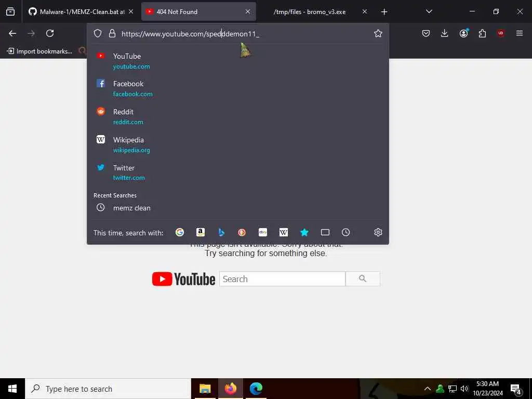Image resolution: width=532 pixels, height=399 pixels.
Task: Select the 404 Not Found tab
Action: point(198,12)
